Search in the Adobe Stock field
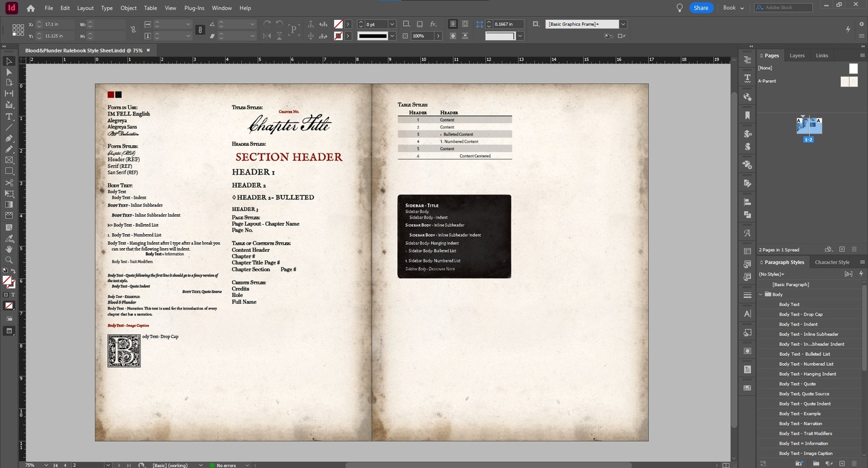Viewport: 868px width, 468px height. tap(784, 8)
